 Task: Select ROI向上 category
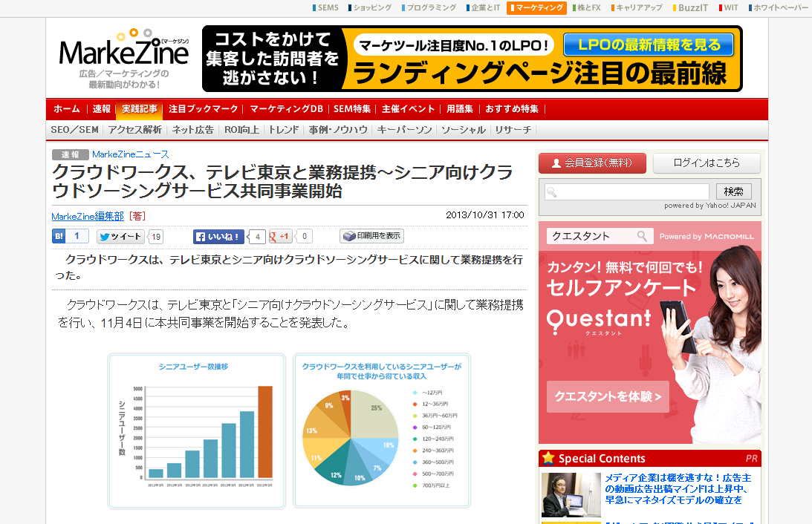coord(241,130)
